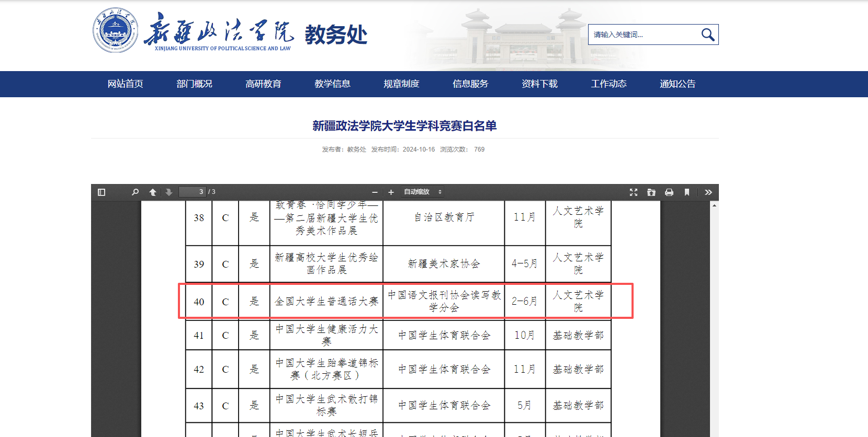Click the 10月 date cell
This screenshot has width=868, height=437.
(x=525, y=336)
